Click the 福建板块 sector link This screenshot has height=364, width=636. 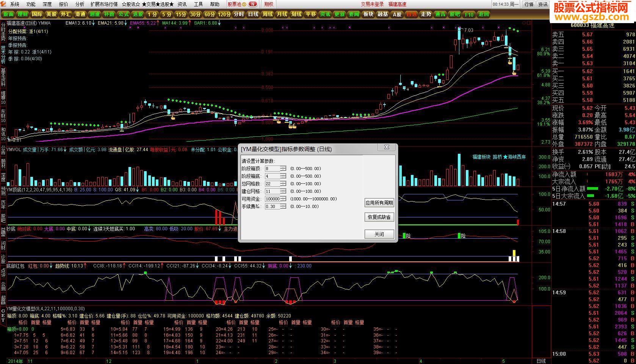point(481,157)
